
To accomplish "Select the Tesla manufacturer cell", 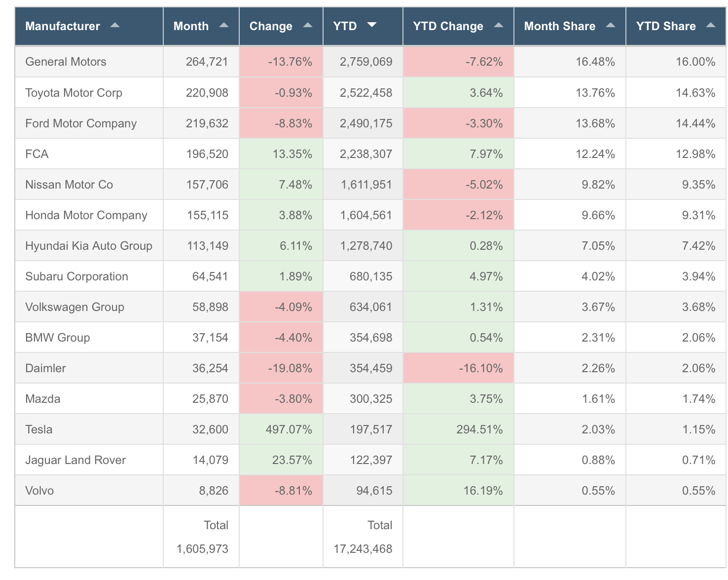I will pos(89,429).
